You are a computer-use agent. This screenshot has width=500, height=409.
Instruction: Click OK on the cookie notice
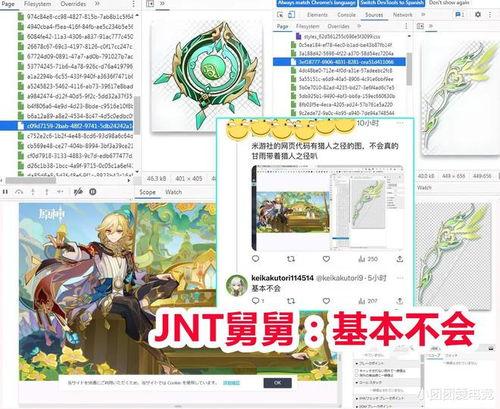(x=277, y=383)
